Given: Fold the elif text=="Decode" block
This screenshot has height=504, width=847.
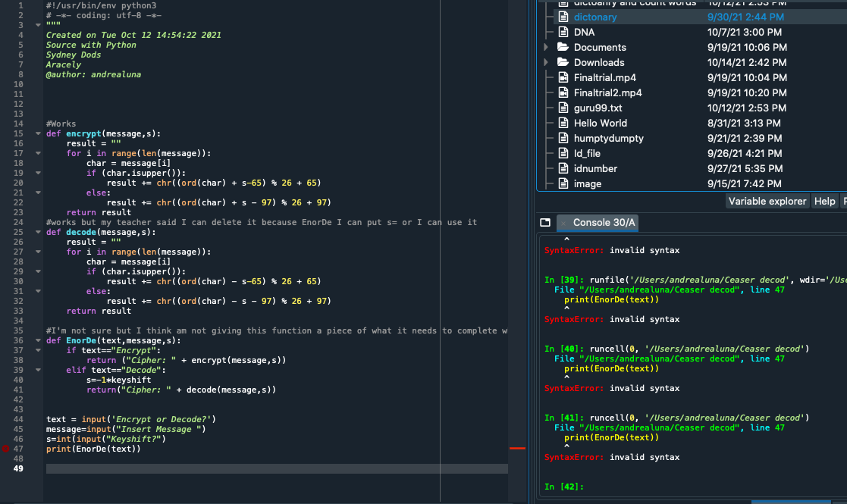Looking at the screenshot, I should pyautogui.click(x=38, y=370).
